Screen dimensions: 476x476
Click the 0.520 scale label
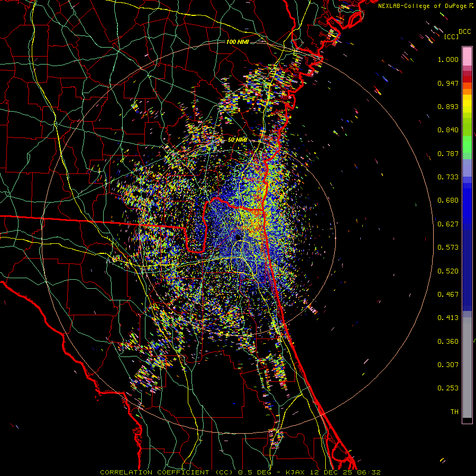pos(448,271)
